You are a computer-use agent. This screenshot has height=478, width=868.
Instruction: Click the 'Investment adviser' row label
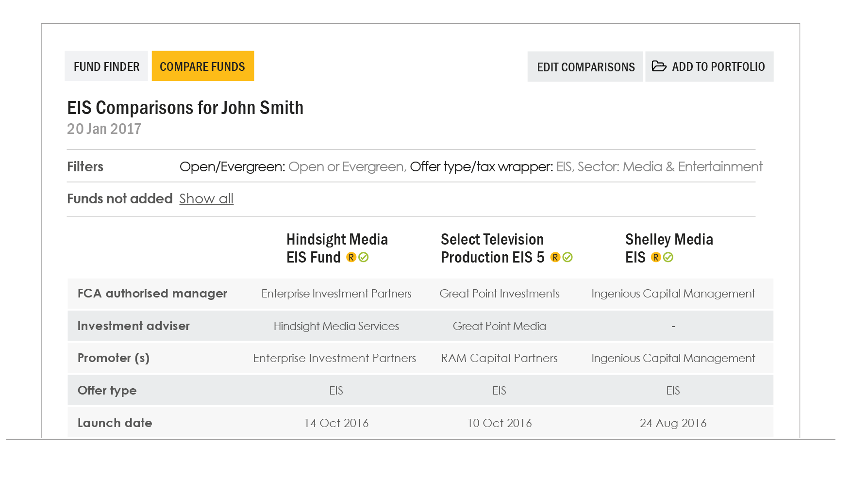(x=134, y=326)
